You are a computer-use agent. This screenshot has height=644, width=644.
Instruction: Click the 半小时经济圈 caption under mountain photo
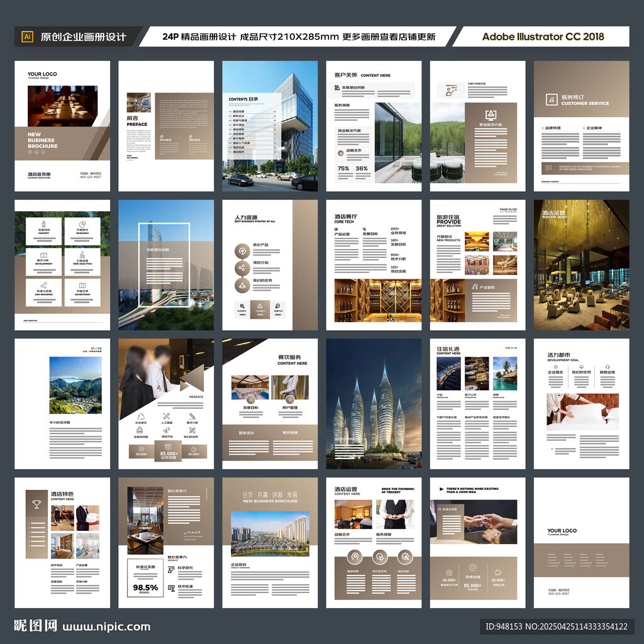coord(60,422)
